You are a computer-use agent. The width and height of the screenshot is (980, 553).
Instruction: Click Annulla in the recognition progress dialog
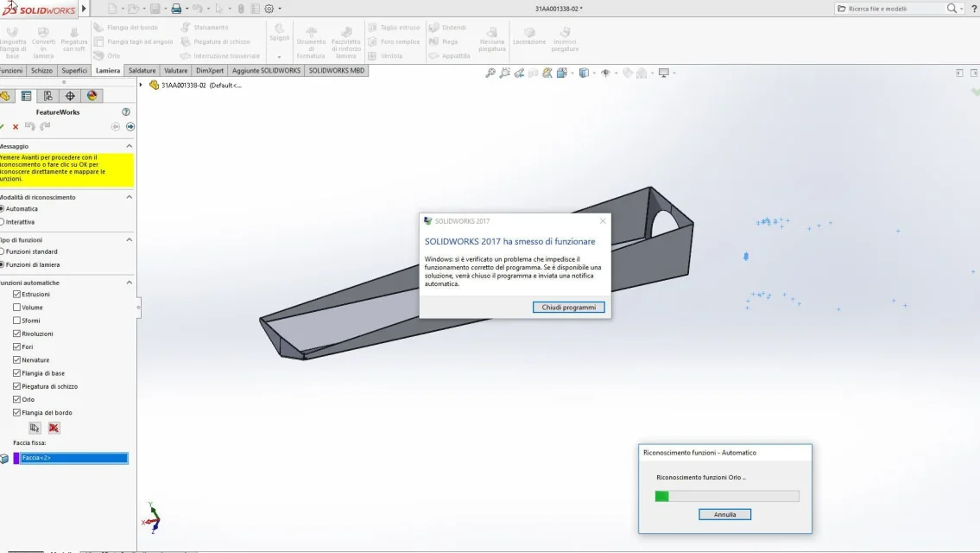pyautogui.click(x=724, y=514)
